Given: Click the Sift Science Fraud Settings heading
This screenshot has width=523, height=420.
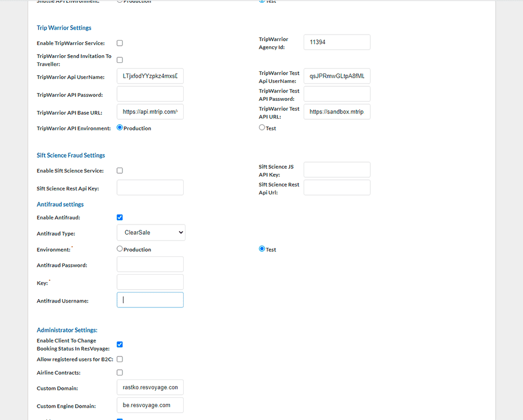Looking at the screenshot, I should point(71,155).
